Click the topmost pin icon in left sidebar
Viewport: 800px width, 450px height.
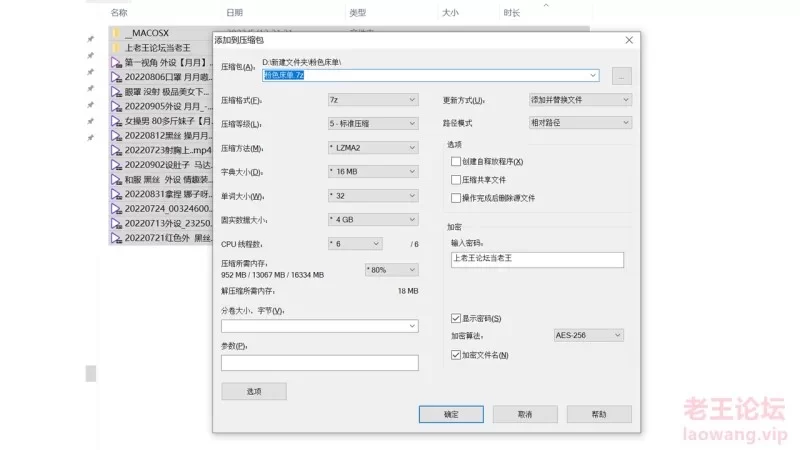pos(91,40)
